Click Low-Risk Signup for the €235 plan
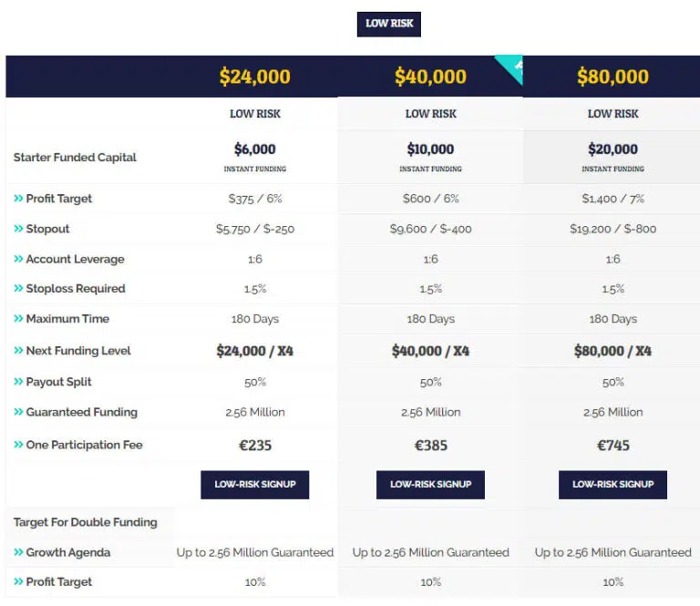This screenshot has width=700, height=606. tap(255, 485)
